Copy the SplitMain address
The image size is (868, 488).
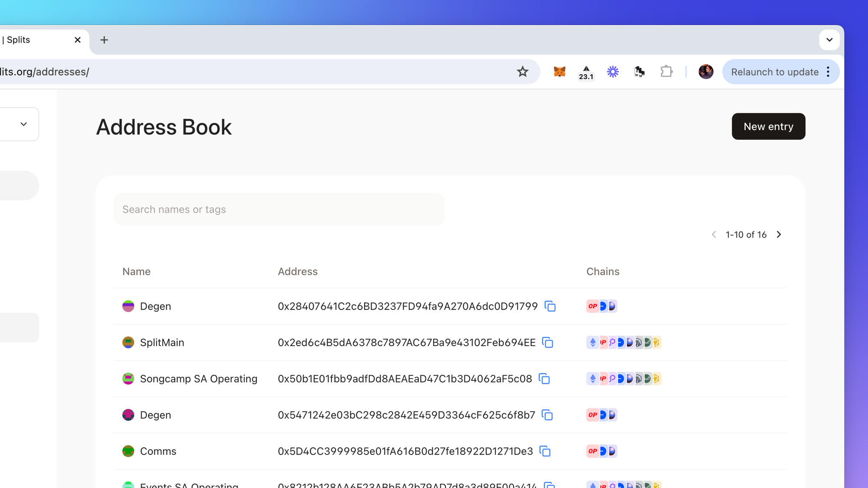tap(548, 343)
